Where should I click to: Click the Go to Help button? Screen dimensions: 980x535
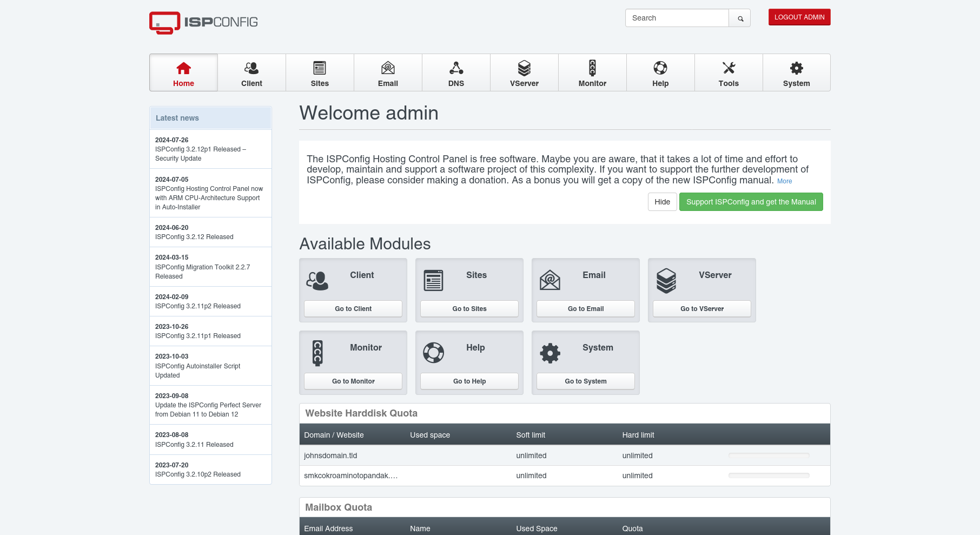(469, 381)
